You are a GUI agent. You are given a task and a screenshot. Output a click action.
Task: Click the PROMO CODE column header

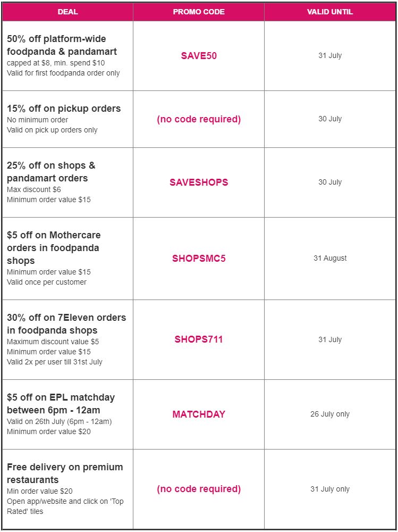click(x=199, y=12)
